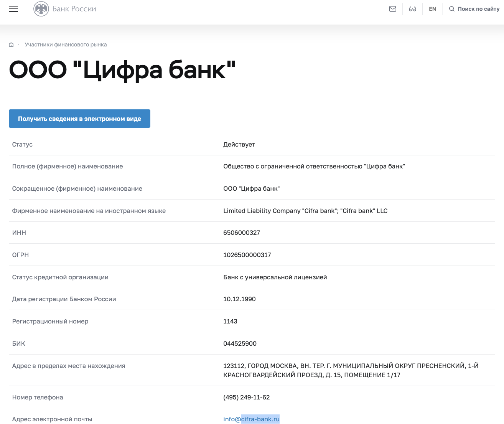Screen dimensions: 504x424
Task: Click the Полное (фирменное) наименование label
Action: (68, 166)
